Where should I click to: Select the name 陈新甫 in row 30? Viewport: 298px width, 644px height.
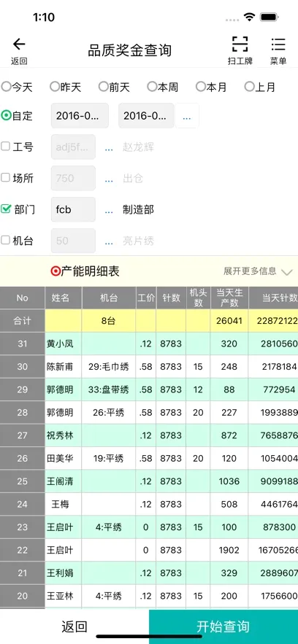tap(60, 367)
